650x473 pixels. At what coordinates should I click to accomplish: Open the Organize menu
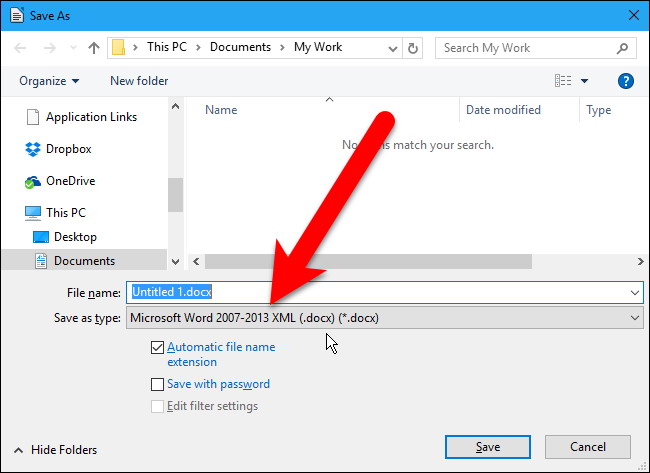tap(48, 81)
